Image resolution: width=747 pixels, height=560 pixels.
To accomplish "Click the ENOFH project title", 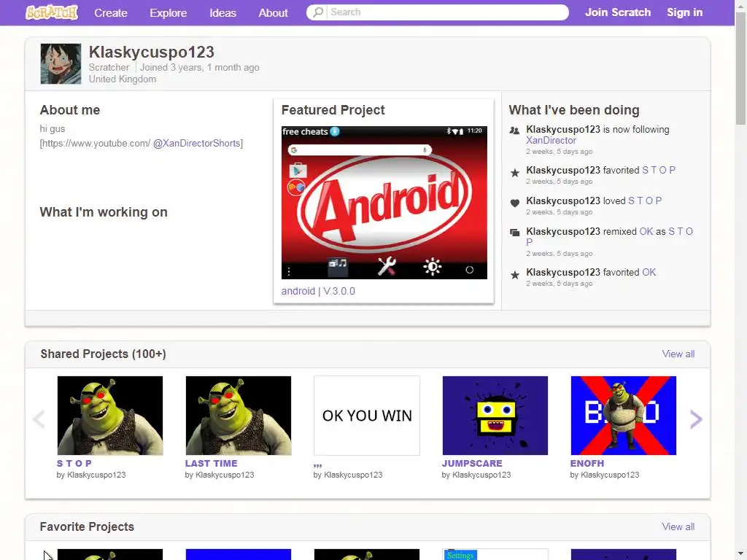I will (x=587, y=463).
